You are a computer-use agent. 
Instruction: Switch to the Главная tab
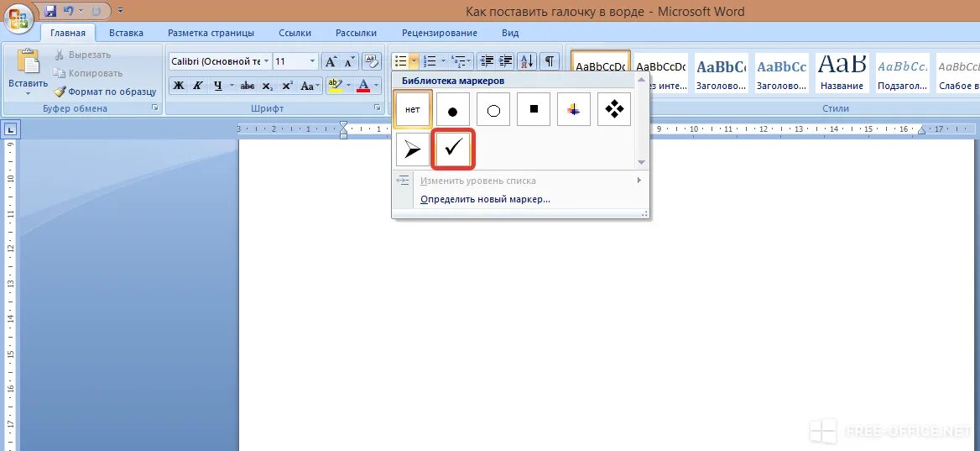pos(67,33)
